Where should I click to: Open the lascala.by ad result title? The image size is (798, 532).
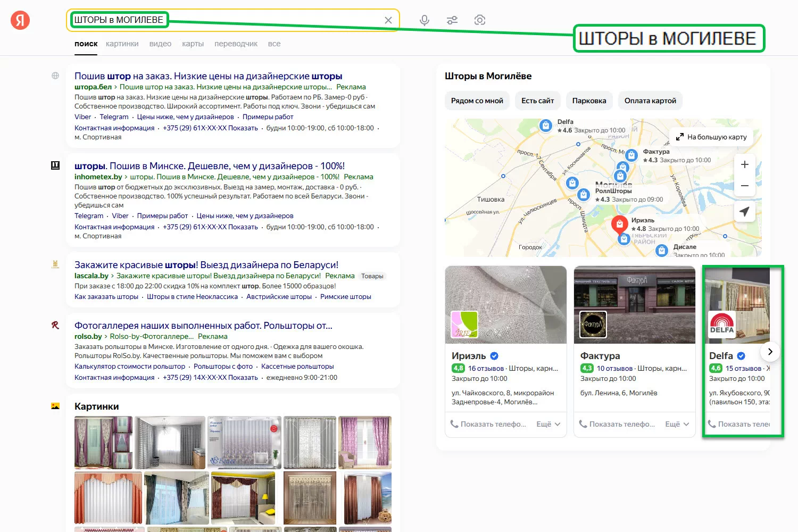coord(206,265)
